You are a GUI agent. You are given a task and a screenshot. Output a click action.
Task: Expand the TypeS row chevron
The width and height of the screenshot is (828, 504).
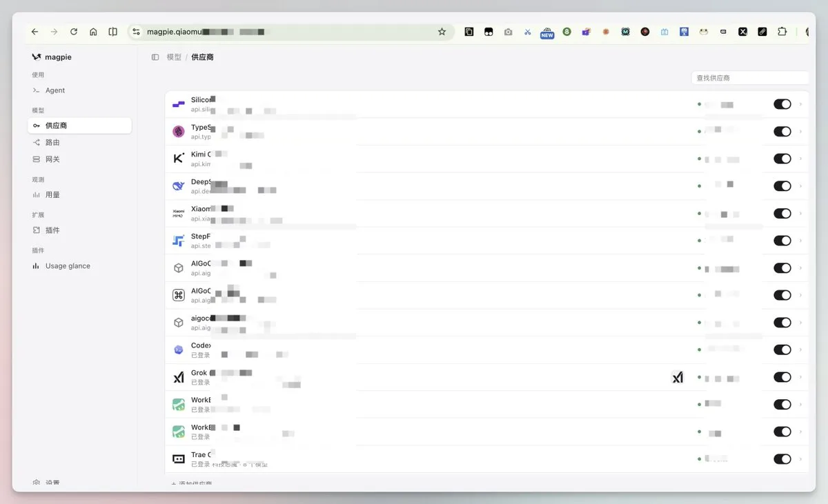(x=800, y=132)
